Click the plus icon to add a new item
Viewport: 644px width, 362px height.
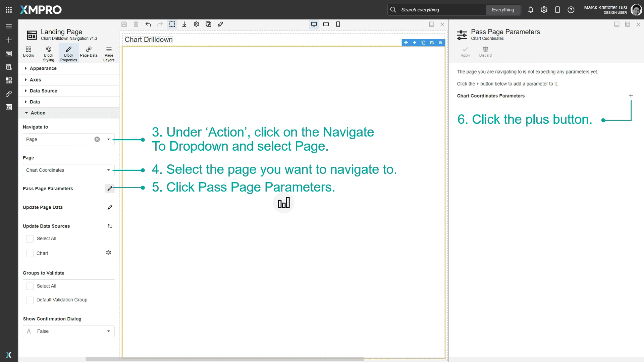coord(631,96)
